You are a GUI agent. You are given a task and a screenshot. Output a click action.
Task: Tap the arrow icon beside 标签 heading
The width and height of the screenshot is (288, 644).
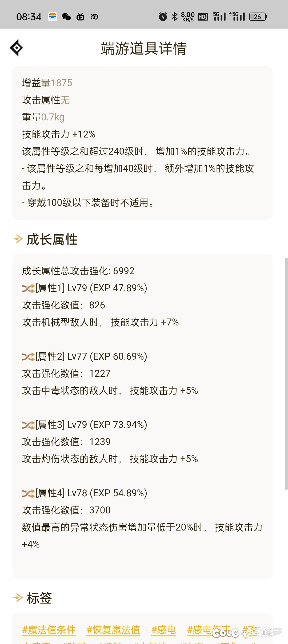[x=18, y=598]
